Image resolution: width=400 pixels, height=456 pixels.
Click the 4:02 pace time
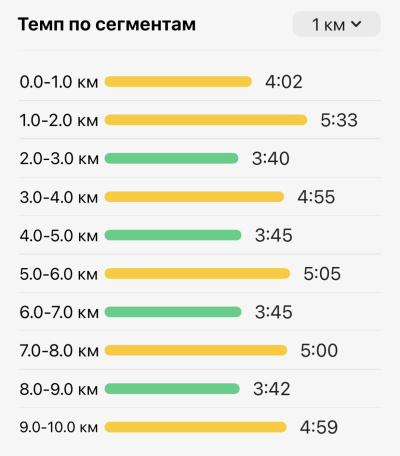284,82
